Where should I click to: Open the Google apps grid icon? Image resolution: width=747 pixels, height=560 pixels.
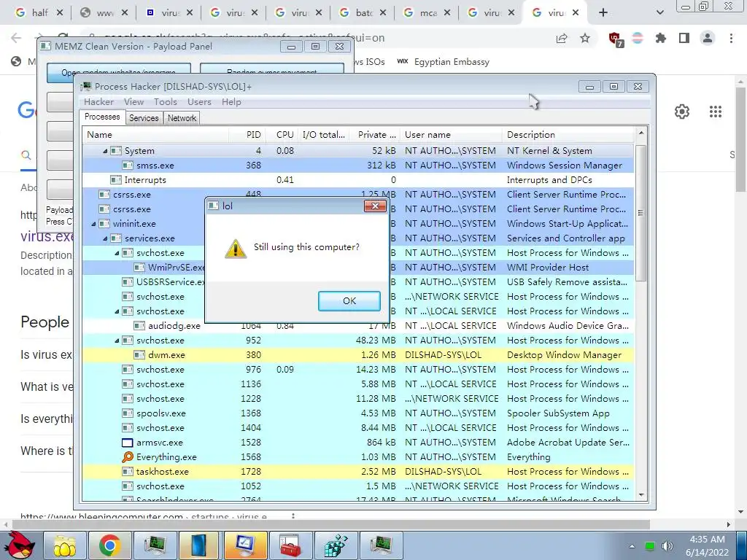click(715, 112)
